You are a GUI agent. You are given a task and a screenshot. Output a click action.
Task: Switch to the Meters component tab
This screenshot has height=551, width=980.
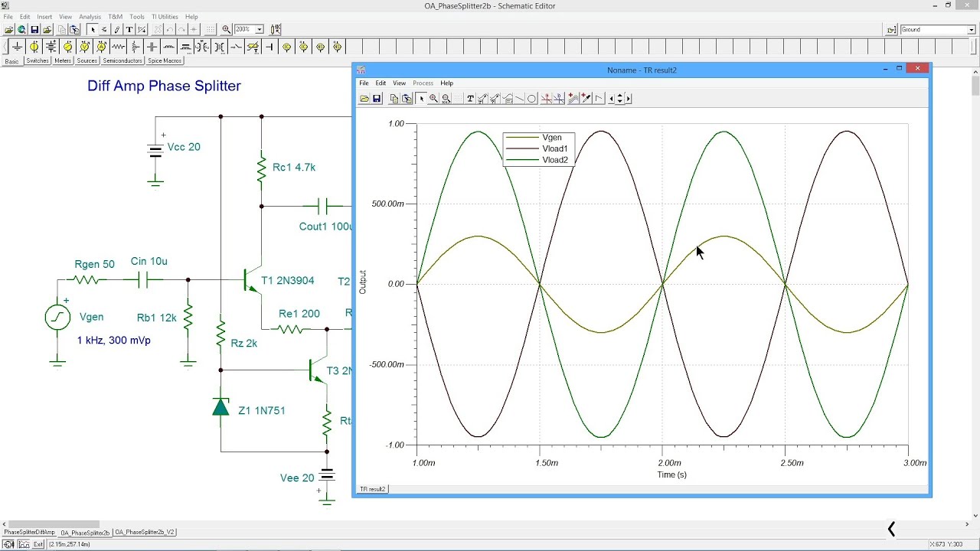[63, 60]
